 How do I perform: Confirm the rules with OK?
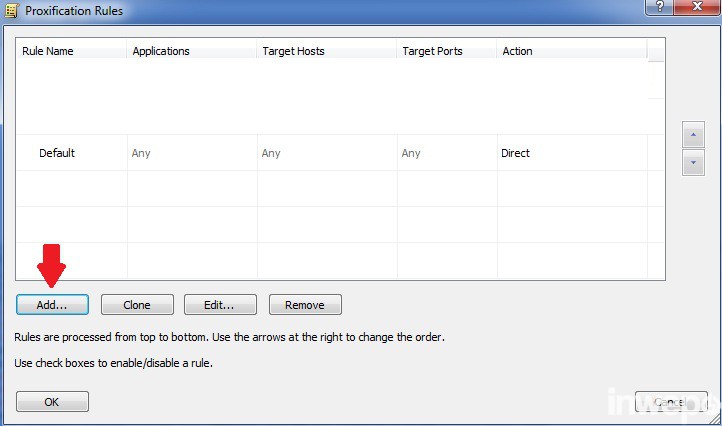point(52,401)
